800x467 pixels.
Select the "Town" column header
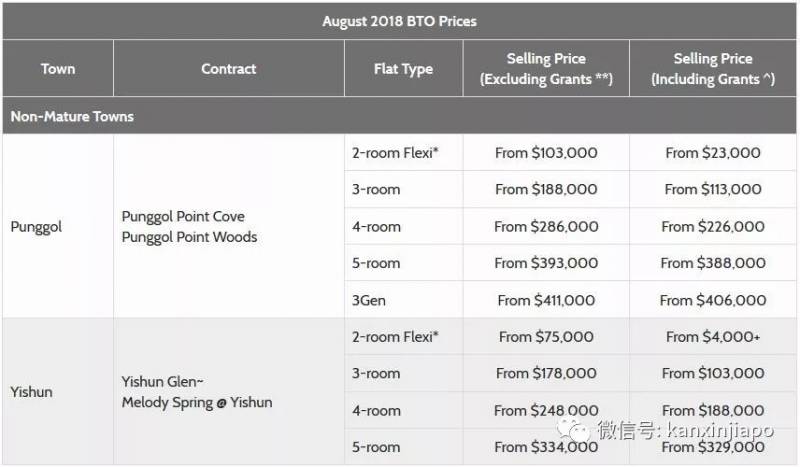pyautogui.click(x=58, y=69)
